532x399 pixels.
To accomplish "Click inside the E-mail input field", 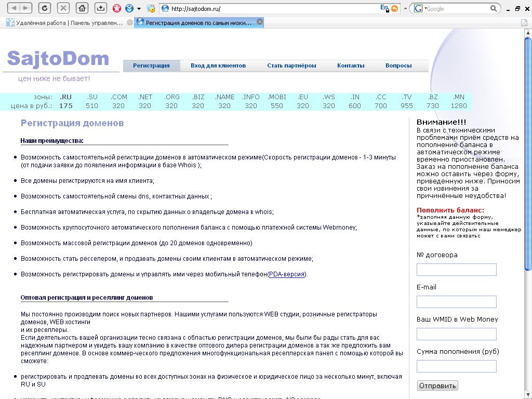I will tap(456, 301).
